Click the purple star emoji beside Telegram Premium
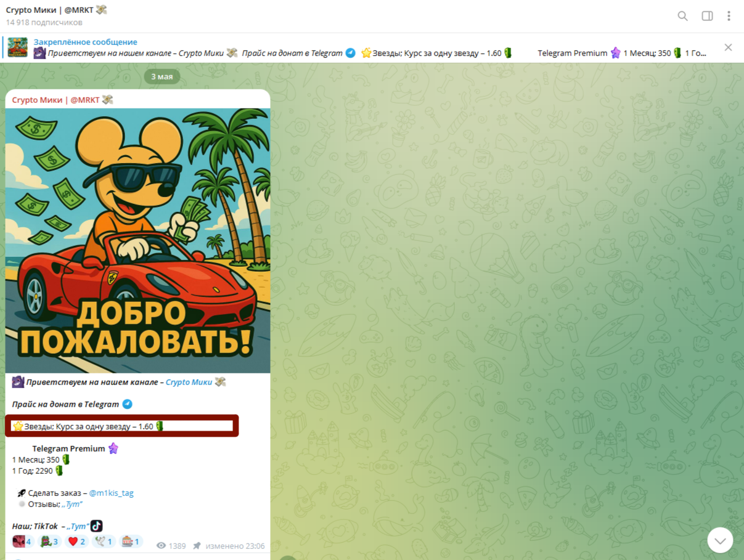744x560 pixels. [x=113, y=448]
